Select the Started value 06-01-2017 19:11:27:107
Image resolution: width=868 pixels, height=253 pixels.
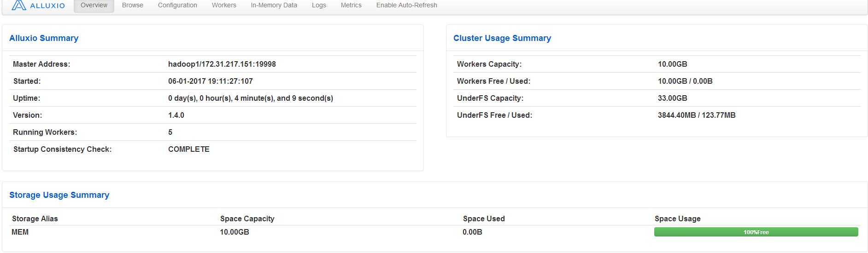click(211, 81)
